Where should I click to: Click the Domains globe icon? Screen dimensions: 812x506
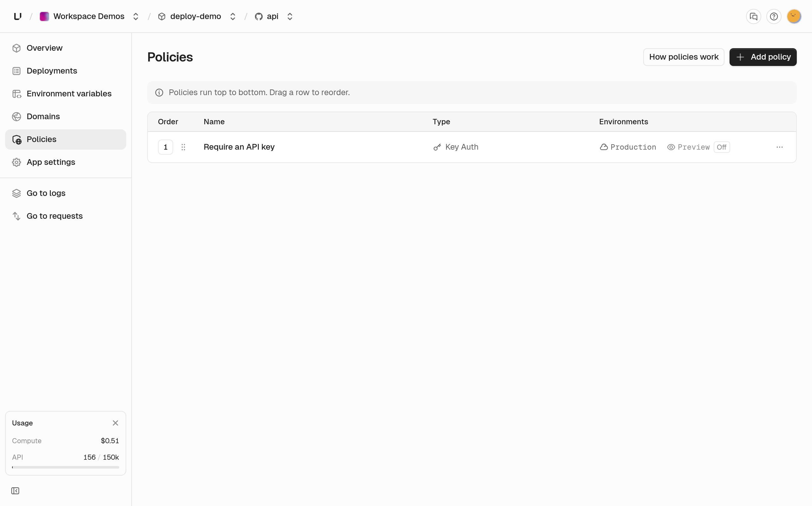[16, 116]
